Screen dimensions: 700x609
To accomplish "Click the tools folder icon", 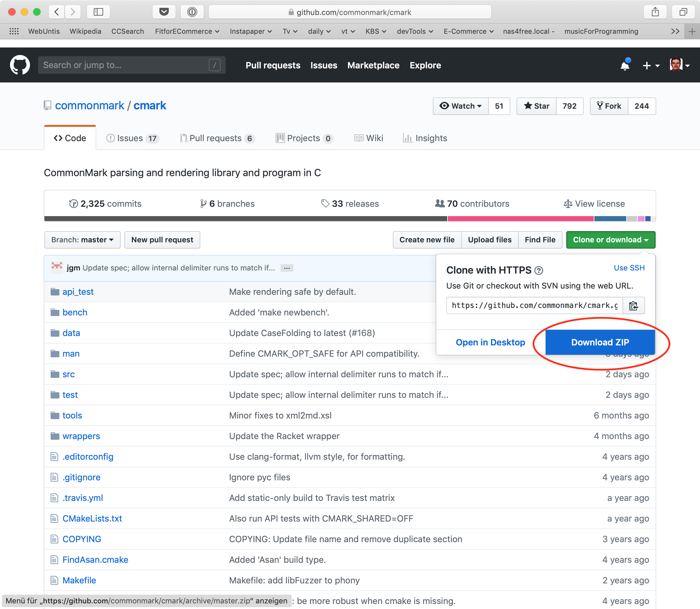I will [55, 416].
